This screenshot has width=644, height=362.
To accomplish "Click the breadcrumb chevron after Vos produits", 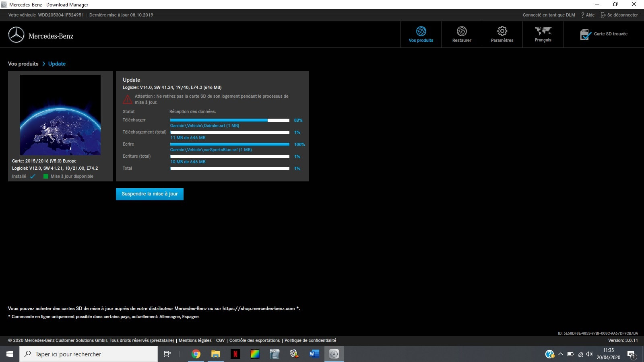I will click(43, 64).
